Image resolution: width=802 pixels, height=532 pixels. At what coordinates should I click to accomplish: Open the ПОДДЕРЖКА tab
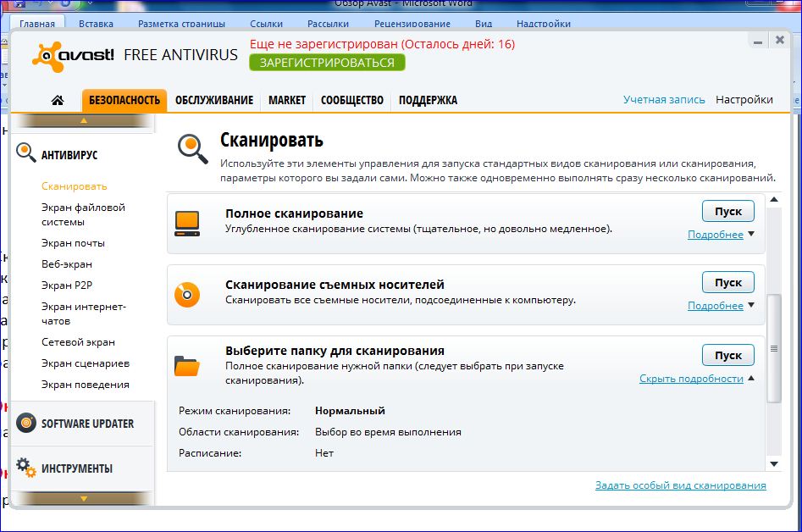429,100
